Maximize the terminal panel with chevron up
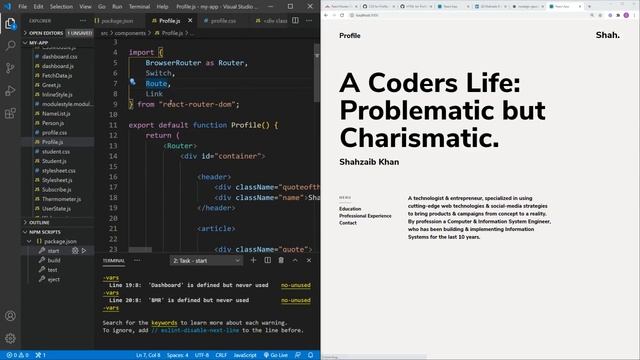This screenshot has height=360, width=640. (295, 260)
